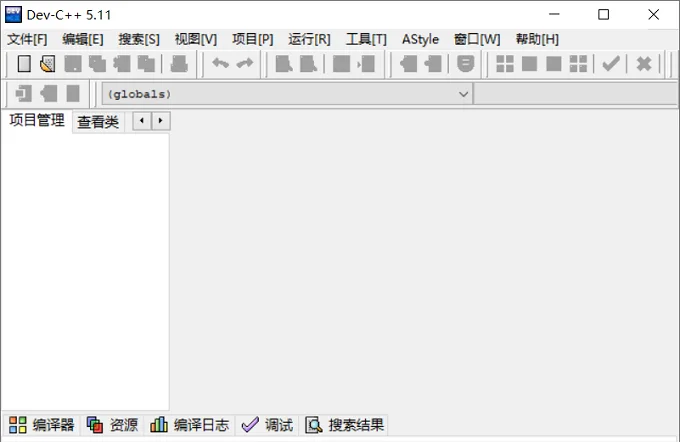Click the Remove from project icon
680x442 pixels.
(x=433, y=64)
